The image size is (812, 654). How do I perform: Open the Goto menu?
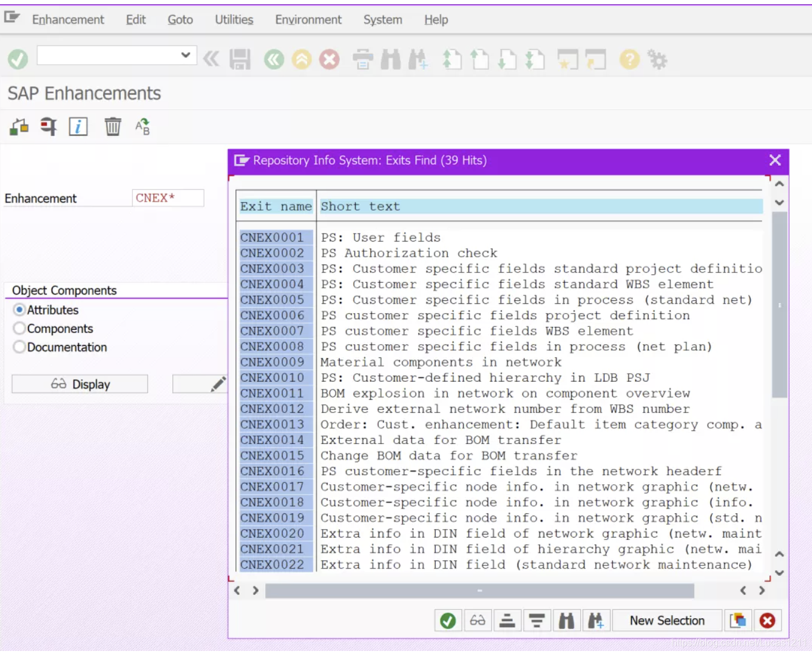point(180,19)
